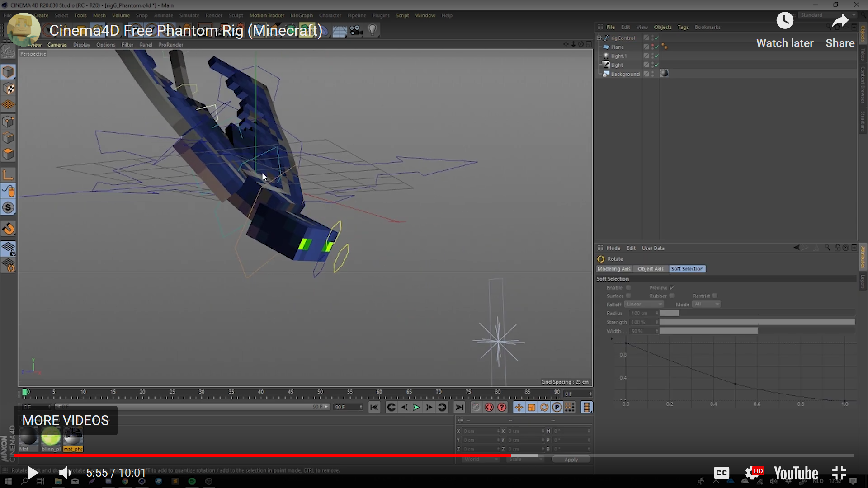The height and width of the screenshot is (488, 868).
Task: Click the camera icon in top toolbar
Action: point(356,30)
